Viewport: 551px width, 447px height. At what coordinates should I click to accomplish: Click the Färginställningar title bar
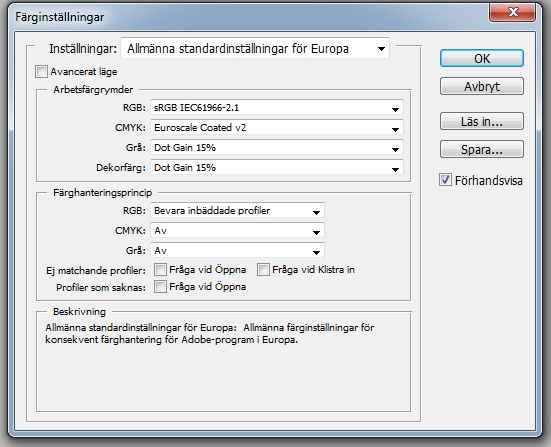246,17
